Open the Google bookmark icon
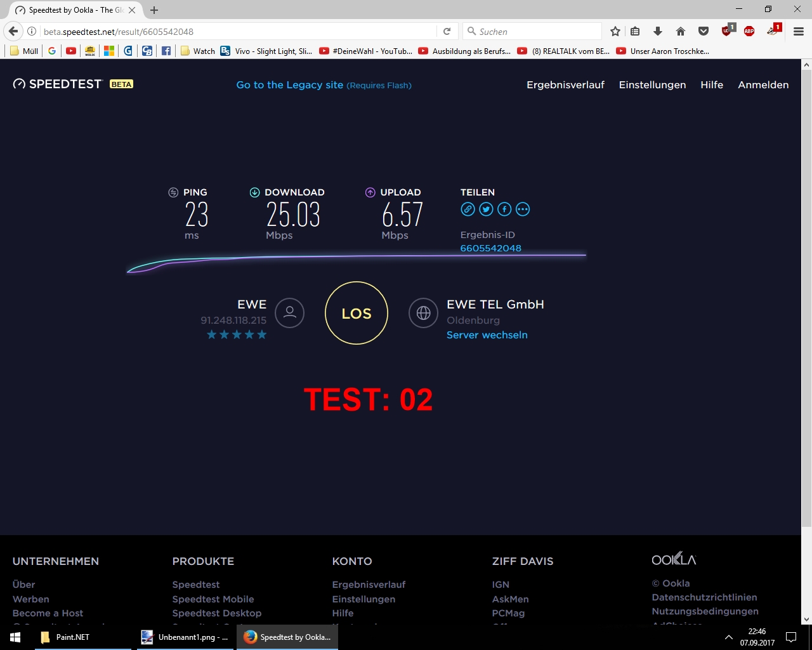The height and width of the screenshot is (650, 812). 52,51
